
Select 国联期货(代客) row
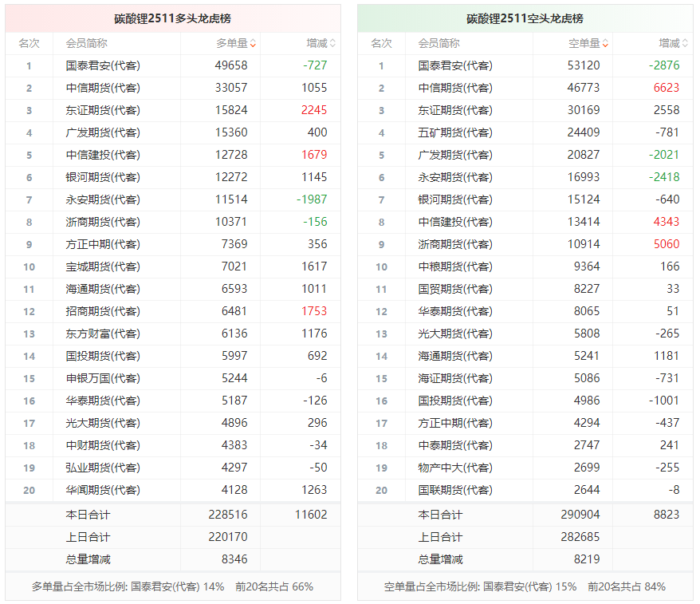pyautogui.click(x=525, y=490)
